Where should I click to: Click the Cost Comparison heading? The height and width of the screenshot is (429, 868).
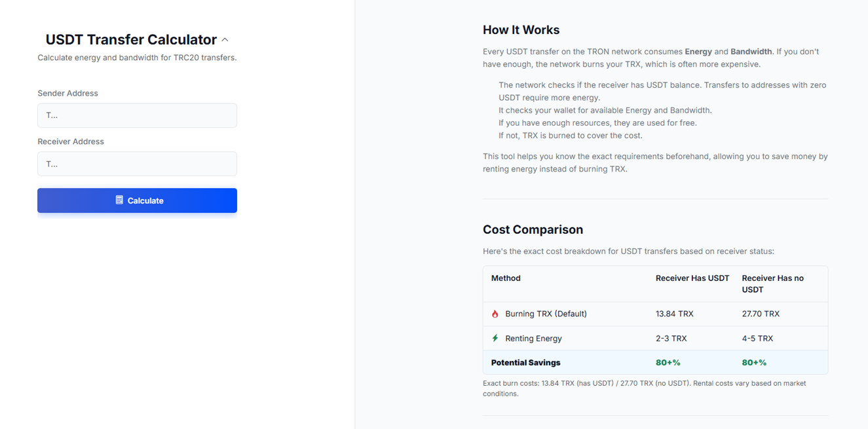533,230
